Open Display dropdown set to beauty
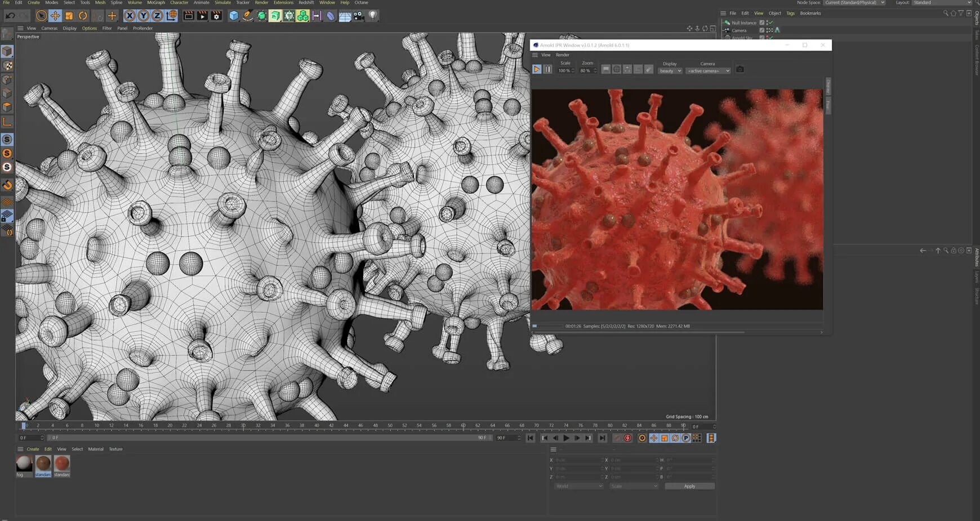Image resolution: width=980 pixels, height=521 pixels. (670, 71)
